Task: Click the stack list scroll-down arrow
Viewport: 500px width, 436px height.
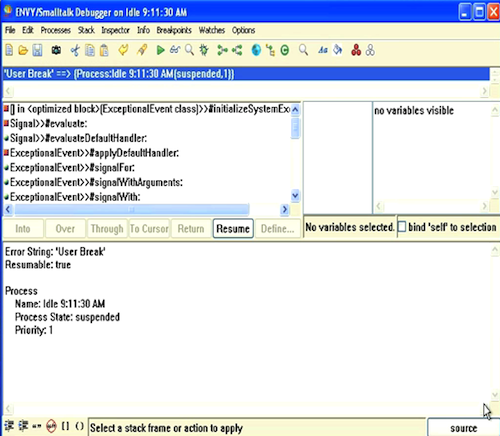Action: point(295,196)
